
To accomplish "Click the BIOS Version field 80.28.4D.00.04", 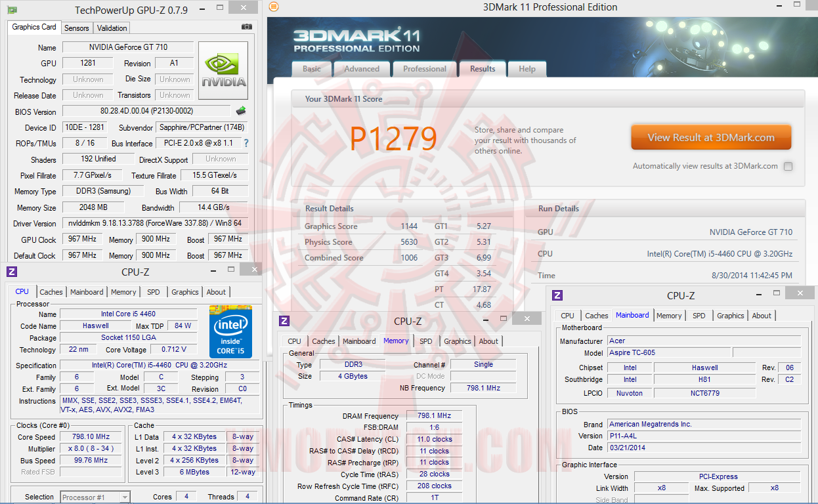I will (x=147, y=111).
